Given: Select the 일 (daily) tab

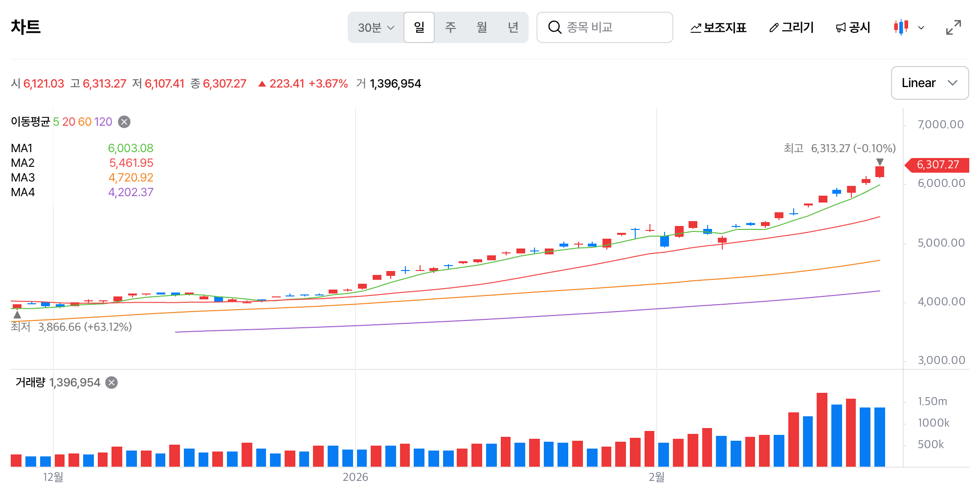Looking at the screenshot, I should tap(419, 27).
